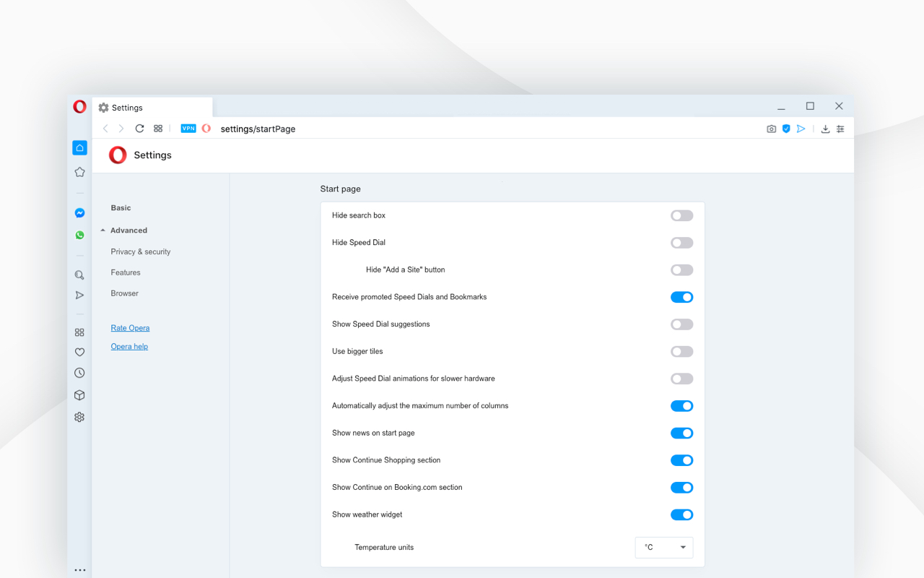
Task: Open My Flow from the toolbar
Action: tap(801, 129)
